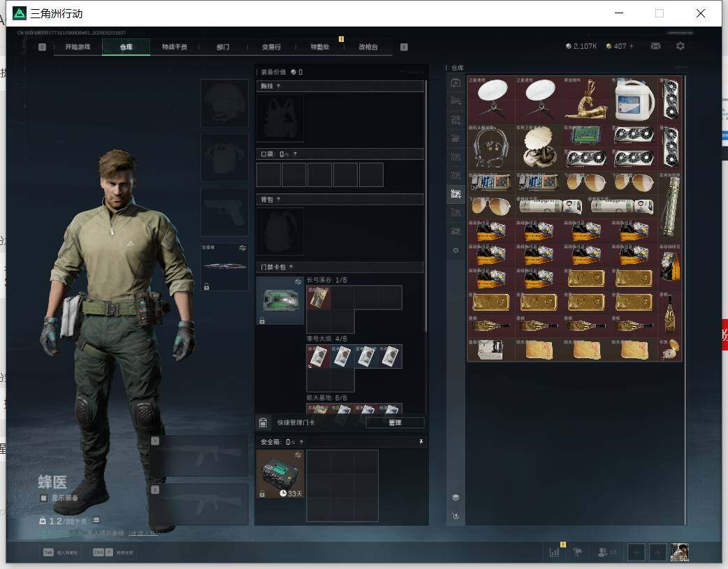This screenshot has height=569, width=728.
Task: Click the help mark beside 背包
Action: [278, 200]
